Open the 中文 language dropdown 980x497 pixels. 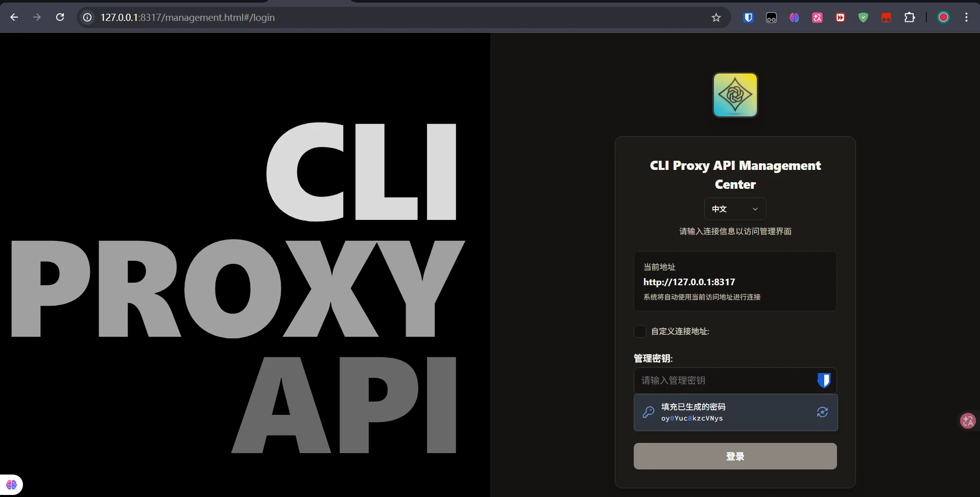point(735,209)
